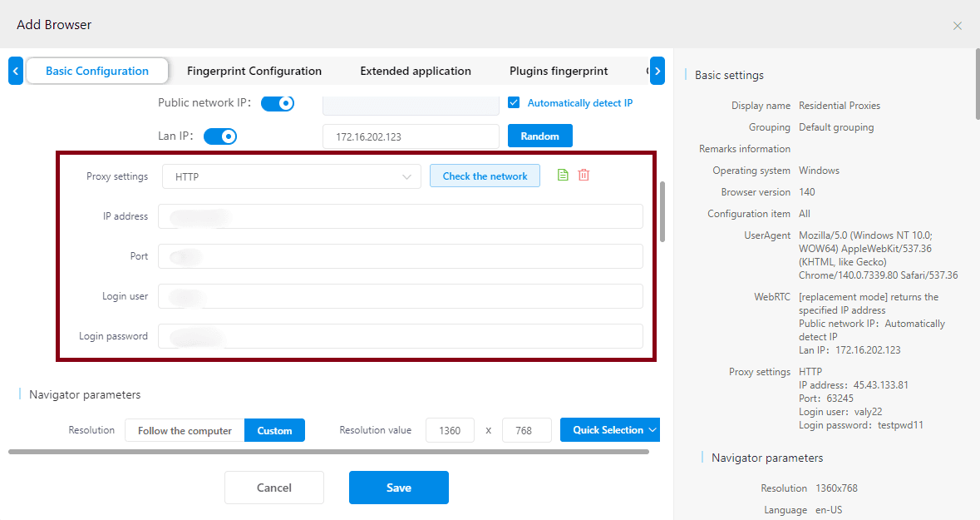Save the browser configuration
Image resolution: width=980 pixels, height=520 pixels.
398,488
